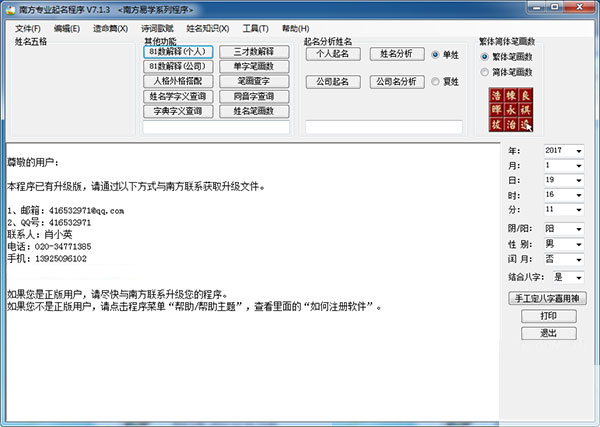This screenshot has height=427, width=600.
Task: Click the mobile number 13925096102
Action: 61,259
